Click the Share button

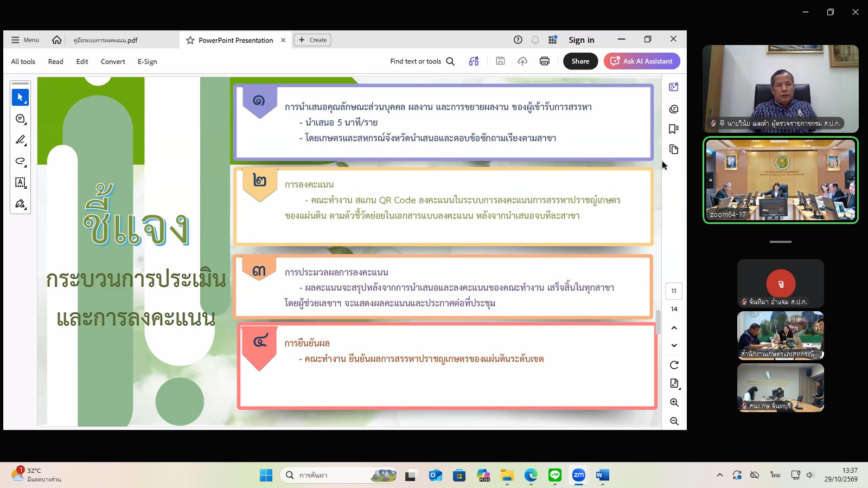[580, 61]
